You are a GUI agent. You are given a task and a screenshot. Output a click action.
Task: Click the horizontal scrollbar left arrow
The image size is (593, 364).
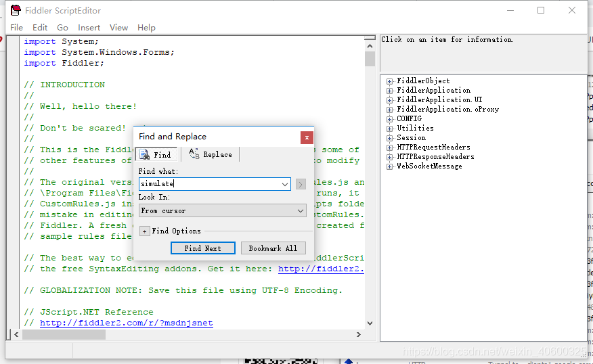pyautogui.click(x=16, y=334)
